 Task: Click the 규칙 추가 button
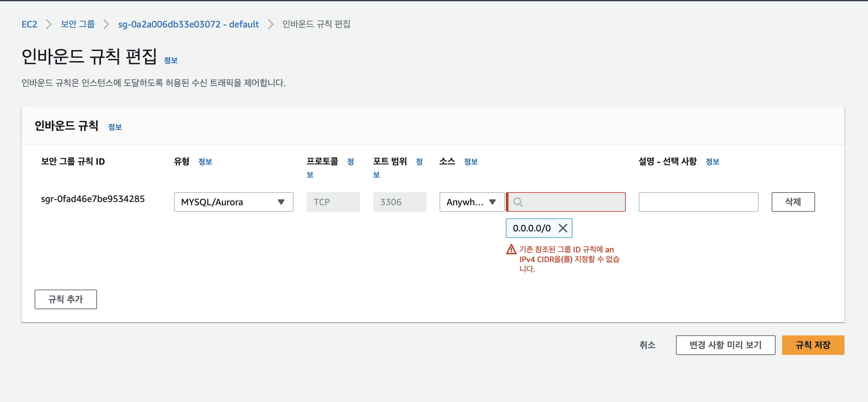click(66, 299)
